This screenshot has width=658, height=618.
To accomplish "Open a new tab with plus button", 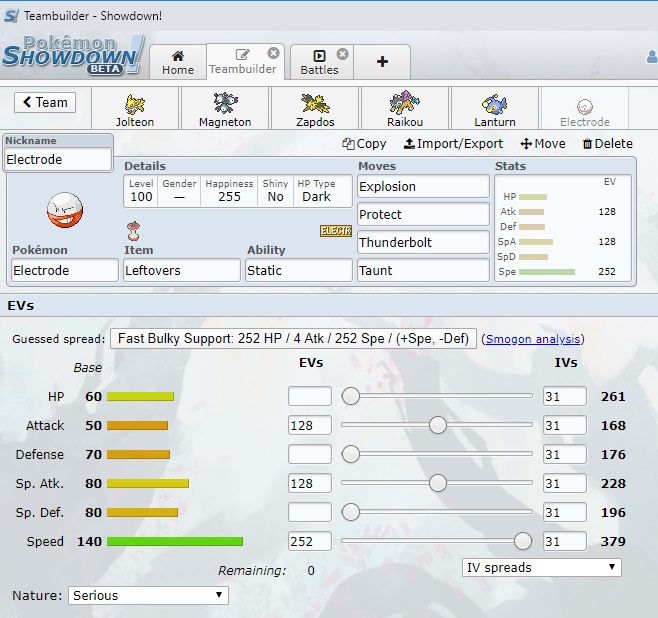I will [x=382, y=62].
